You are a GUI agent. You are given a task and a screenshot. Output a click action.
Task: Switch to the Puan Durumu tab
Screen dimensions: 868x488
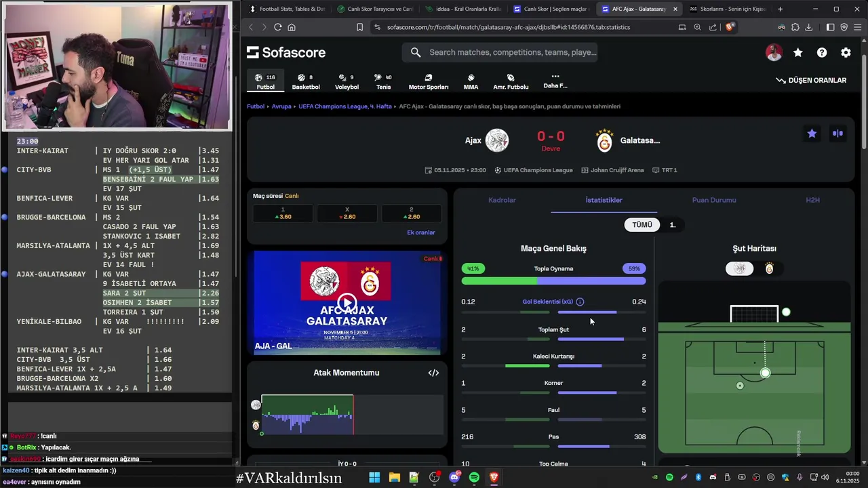tap(714, 200)
